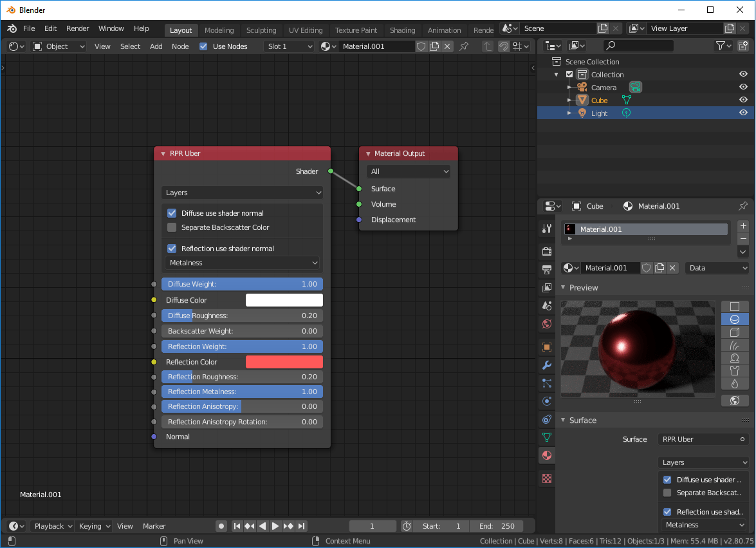Set material preview shape to cloth
The height and width of the screenshot is (548, 756).
735,370
